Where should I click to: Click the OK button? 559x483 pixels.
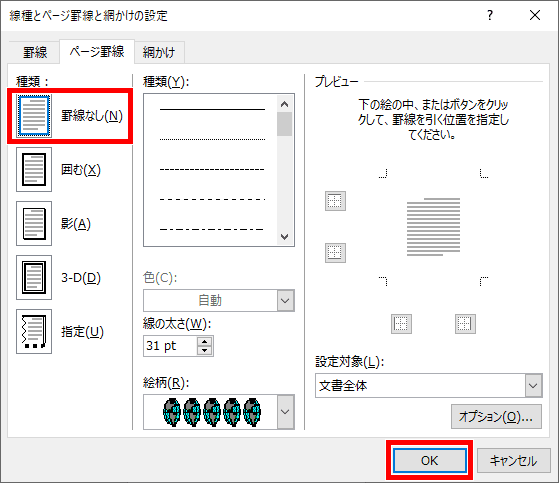430,461
